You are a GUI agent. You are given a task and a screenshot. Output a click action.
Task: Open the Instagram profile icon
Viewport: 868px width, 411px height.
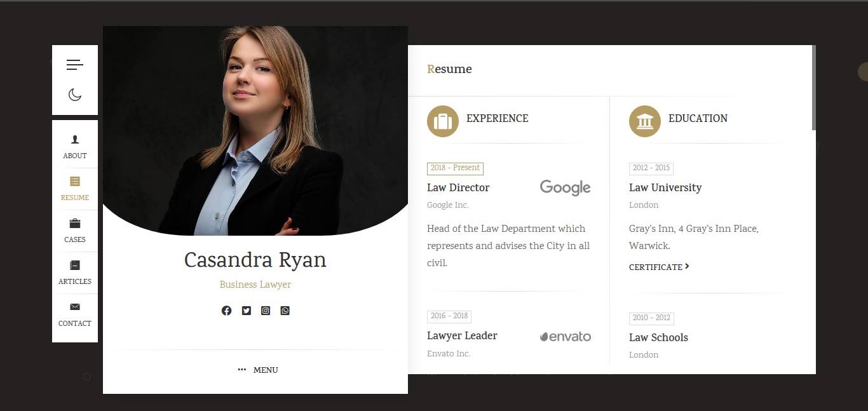tap(266, 311)
